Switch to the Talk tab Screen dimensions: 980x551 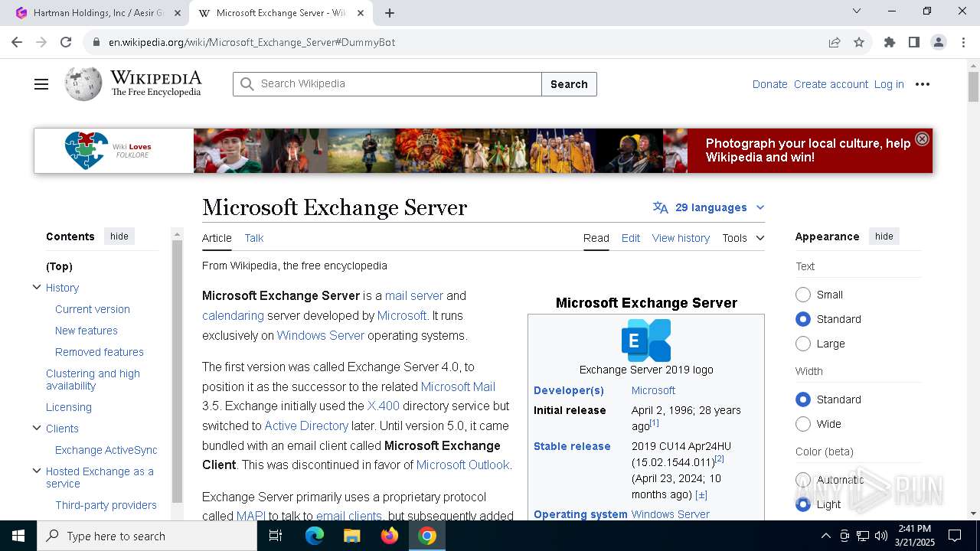coord(254,238)
